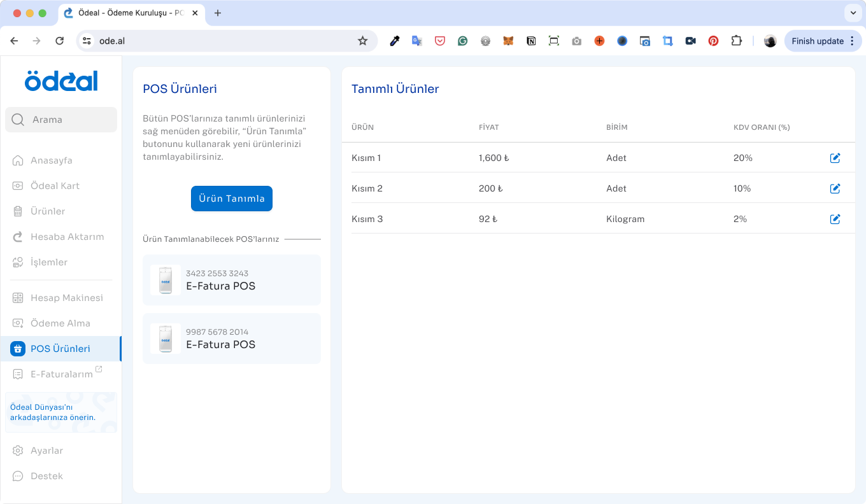Click the Finish update button
The height and width of the screenshot is (504, 866).
pyautogui.click(x=823, y=41)
